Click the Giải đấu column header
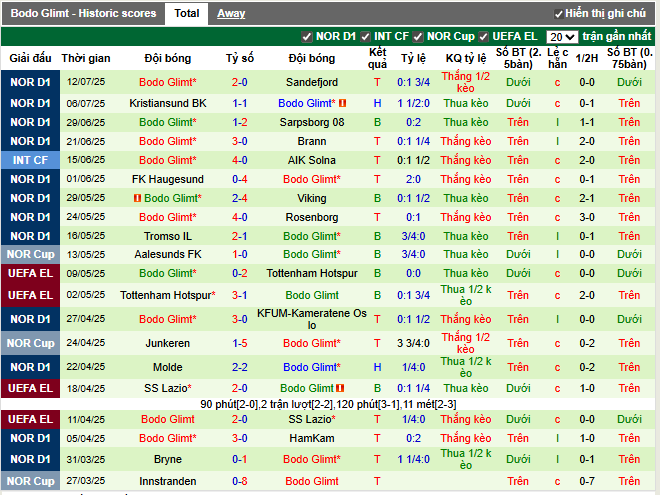Viewport: 660px width, 495px height. pos(30,58)
